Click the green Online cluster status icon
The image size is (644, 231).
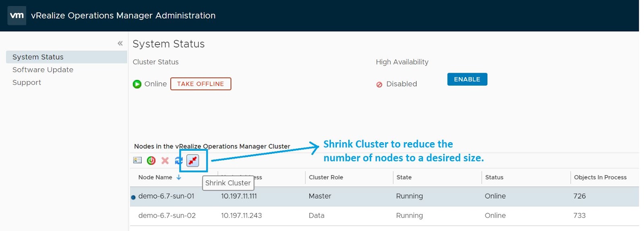(137, 84)
